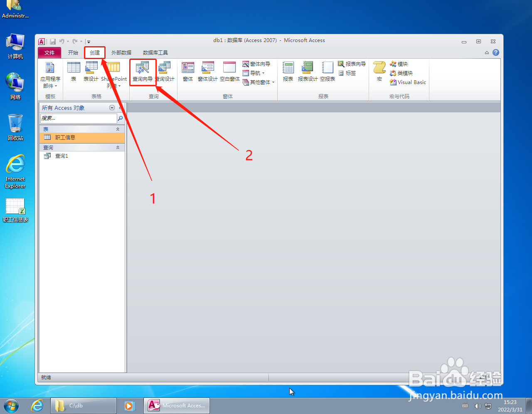Viewport: 532px width, 414px height.
Task: Open the 文件 tab
Action: pos(49,52)
